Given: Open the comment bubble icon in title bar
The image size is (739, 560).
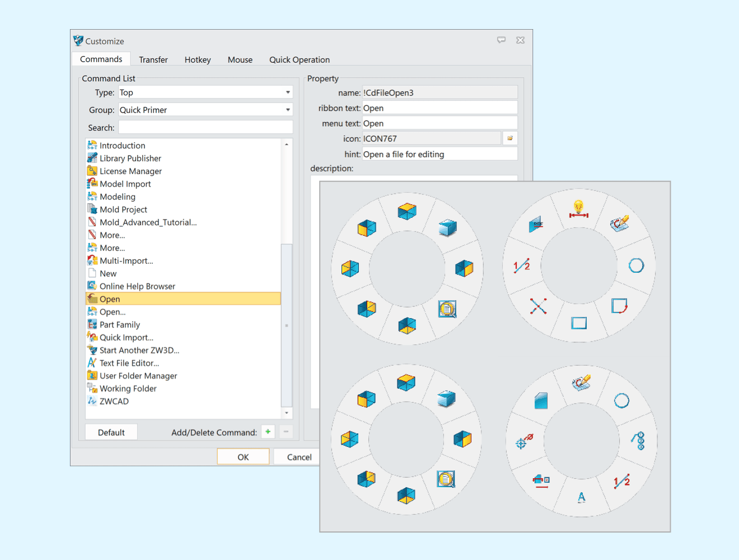Looking at the screenshot, I should [501, 40].
